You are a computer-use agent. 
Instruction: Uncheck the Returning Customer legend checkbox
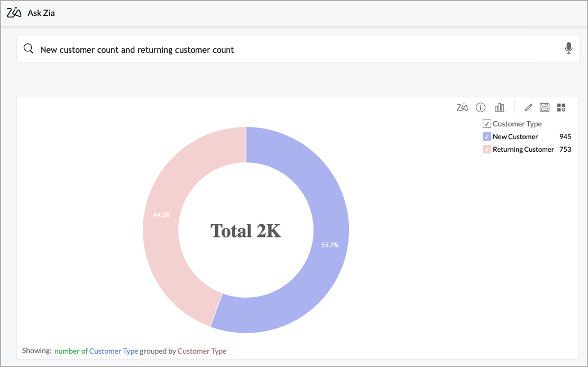(x=487, y=149)
